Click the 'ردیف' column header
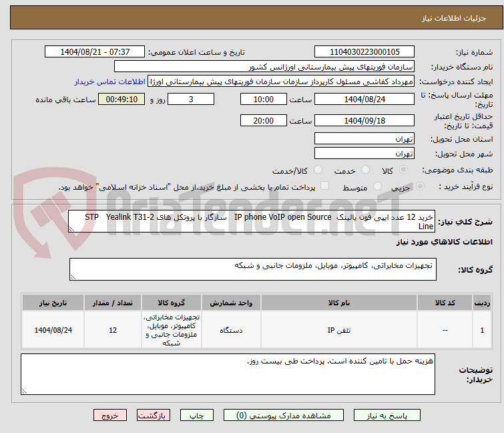The height and width of the screenshot is (433, 504). coord(482,303)
